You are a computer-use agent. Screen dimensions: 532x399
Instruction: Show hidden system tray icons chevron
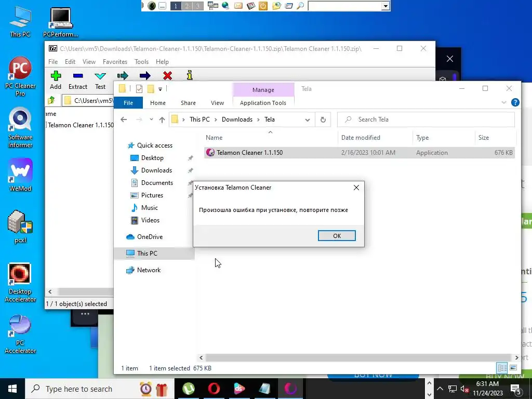pyautogui.click(x=440, y=389)
